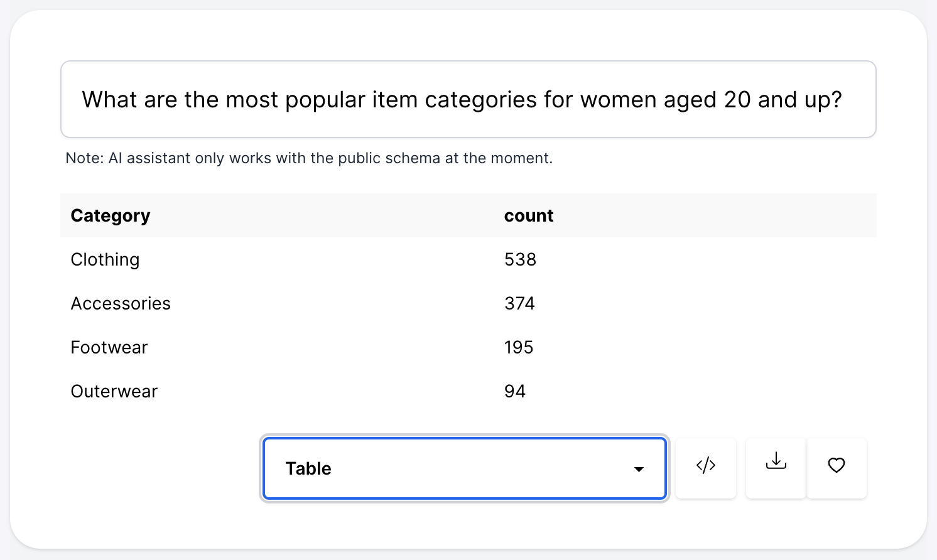The width and height of the screenshot is (937, 560).
Task: Select the Accessories row label
Action: (121, 304)
